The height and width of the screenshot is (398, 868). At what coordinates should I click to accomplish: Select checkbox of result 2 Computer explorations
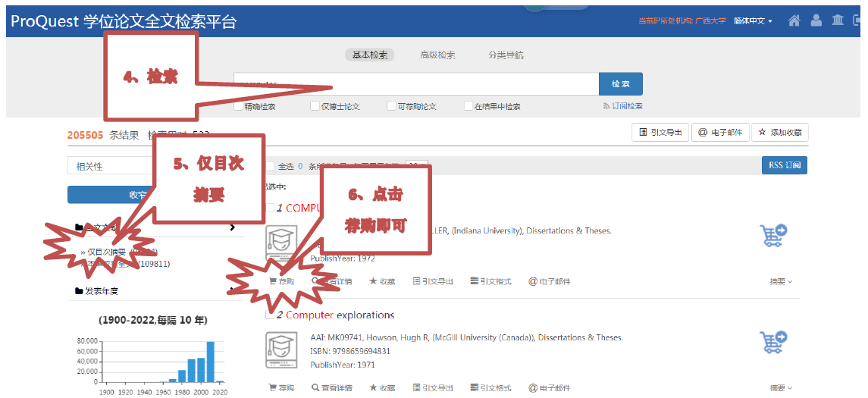coord(270,315)
